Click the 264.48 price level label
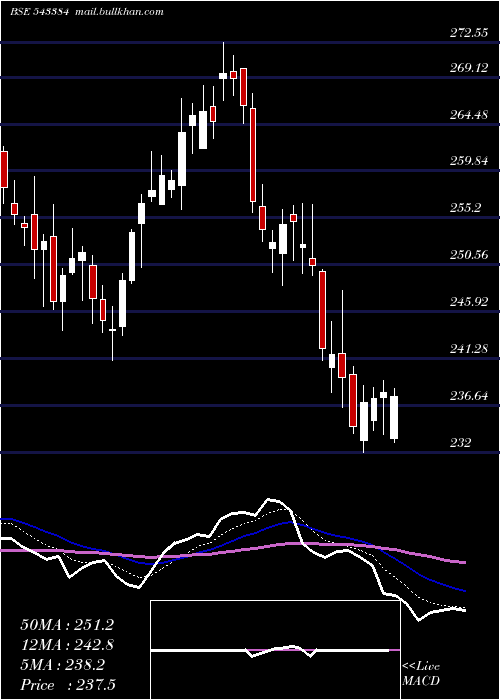This screenshot has width=500, height=700. [x=469, y=115]
